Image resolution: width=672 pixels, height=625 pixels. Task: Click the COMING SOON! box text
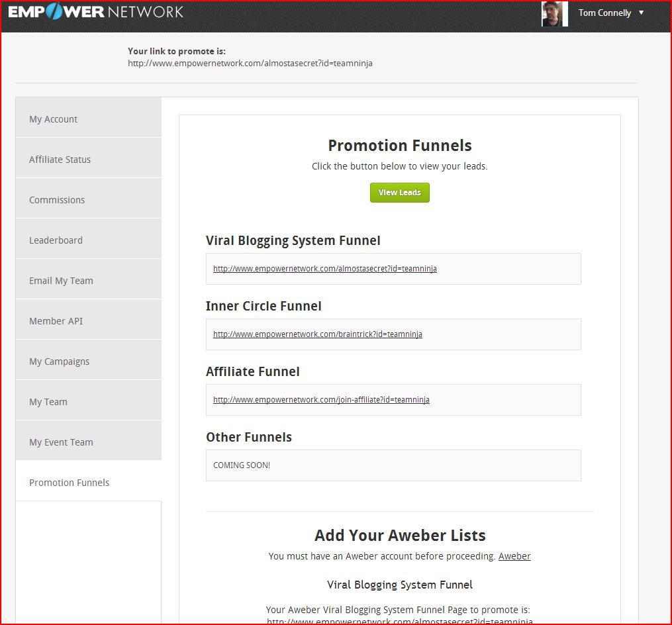click(x=242, y=465)
